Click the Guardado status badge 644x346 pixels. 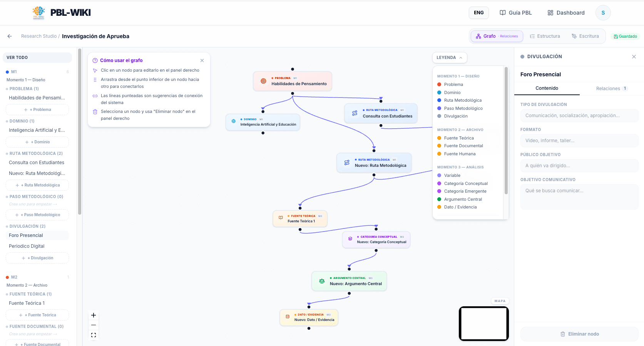[625, 36]
